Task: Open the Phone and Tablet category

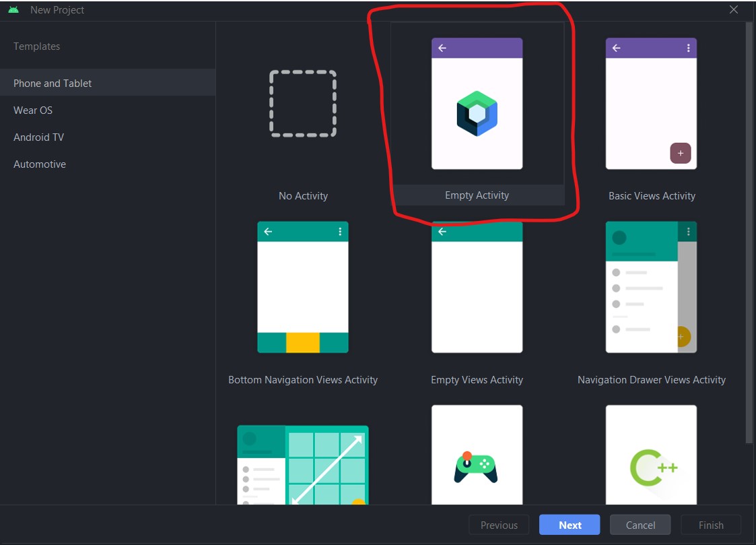Action: click(53, 84)
